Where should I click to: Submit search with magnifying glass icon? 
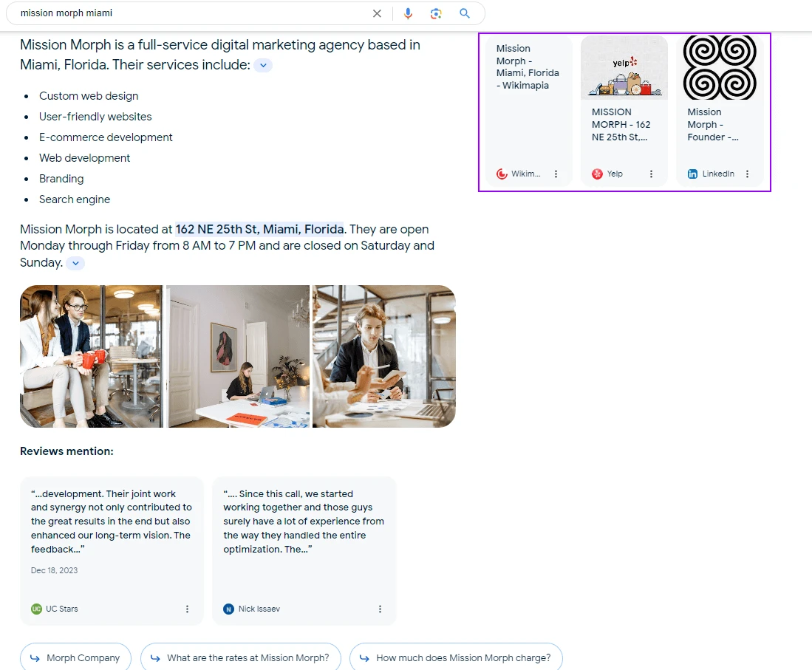465,13
